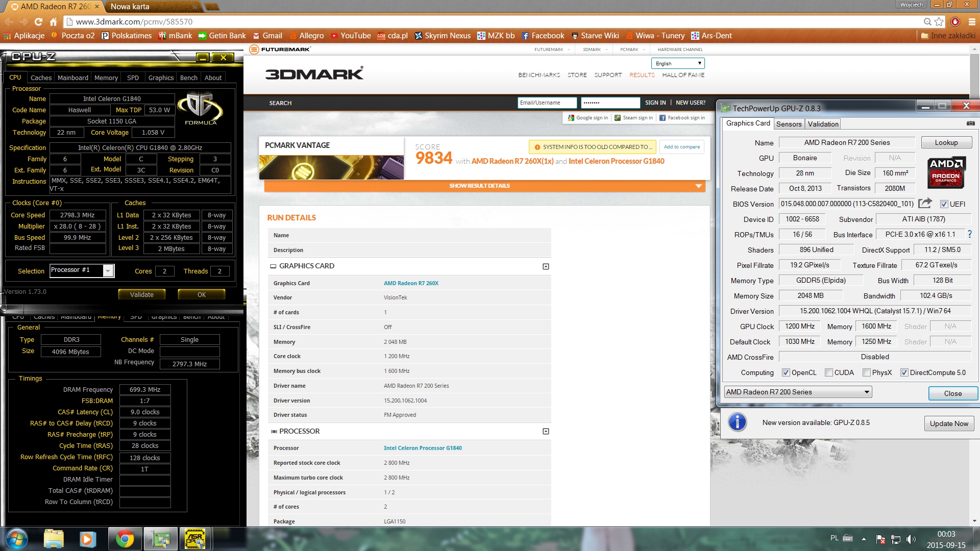The height and width of the screenshot is (551, 980).
Task: Click Add to compare button
Action: [682, 147]
